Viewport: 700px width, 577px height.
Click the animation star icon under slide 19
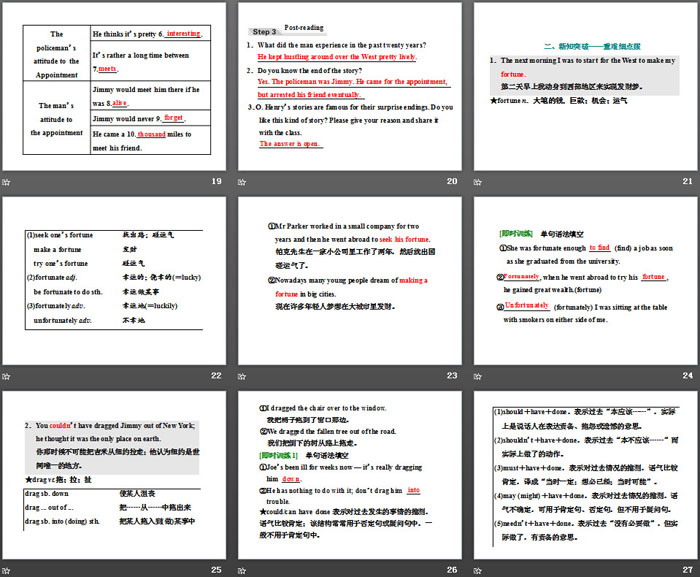pos(6,181)
